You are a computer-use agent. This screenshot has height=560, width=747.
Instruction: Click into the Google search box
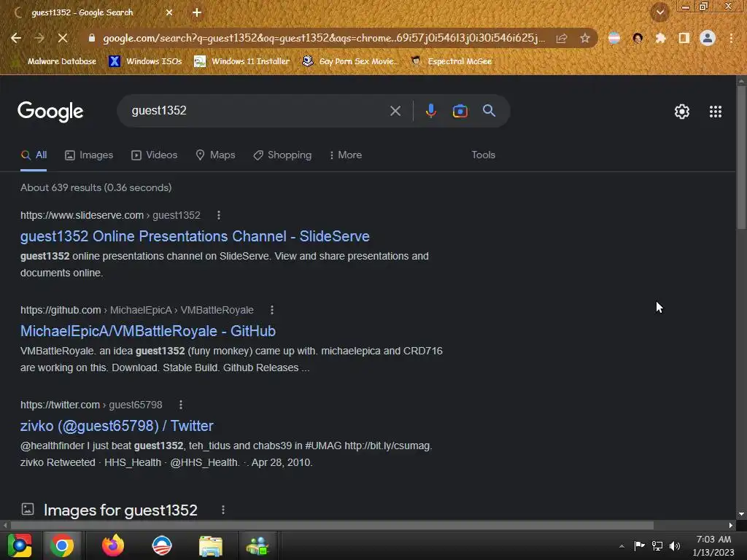click(258, 111)
